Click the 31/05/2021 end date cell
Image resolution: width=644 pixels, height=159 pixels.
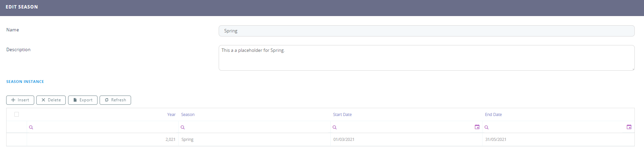(496, 140)
